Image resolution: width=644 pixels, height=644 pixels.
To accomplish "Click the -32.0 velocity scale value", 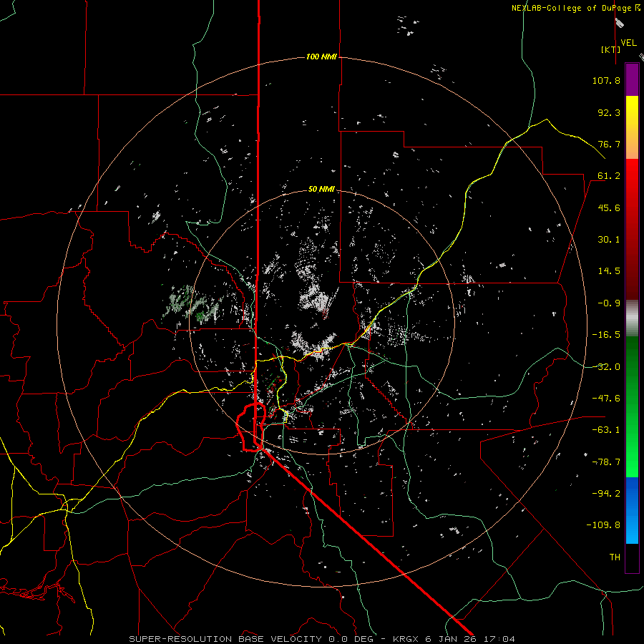I will coord(606,367).
